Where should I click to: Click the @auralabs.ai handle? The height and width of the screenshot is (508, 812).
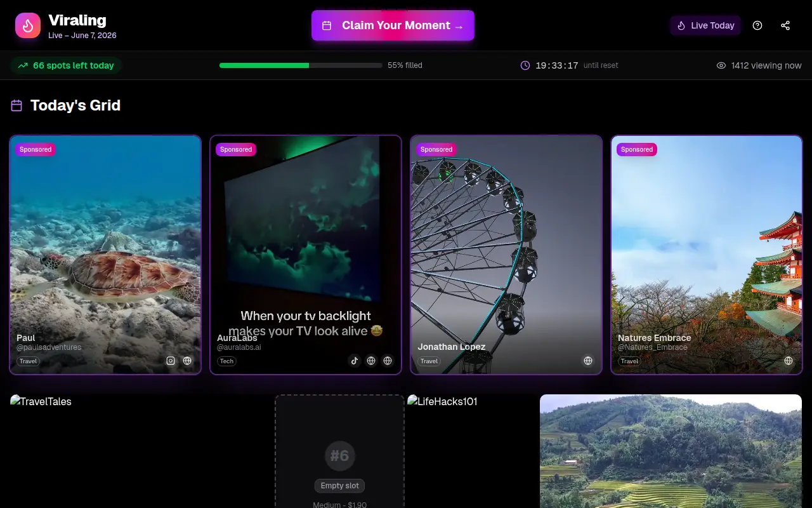(x=239, y=347)
